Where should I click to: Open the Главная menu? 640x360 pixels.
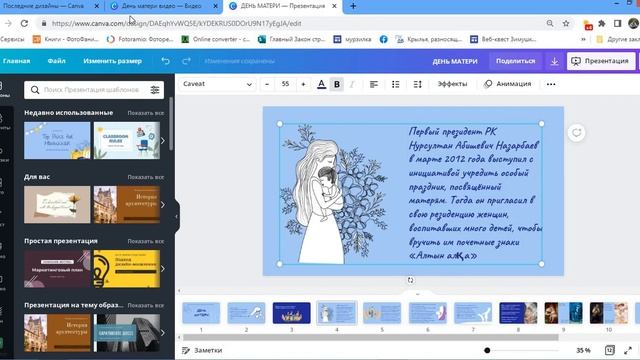[16, 61]
